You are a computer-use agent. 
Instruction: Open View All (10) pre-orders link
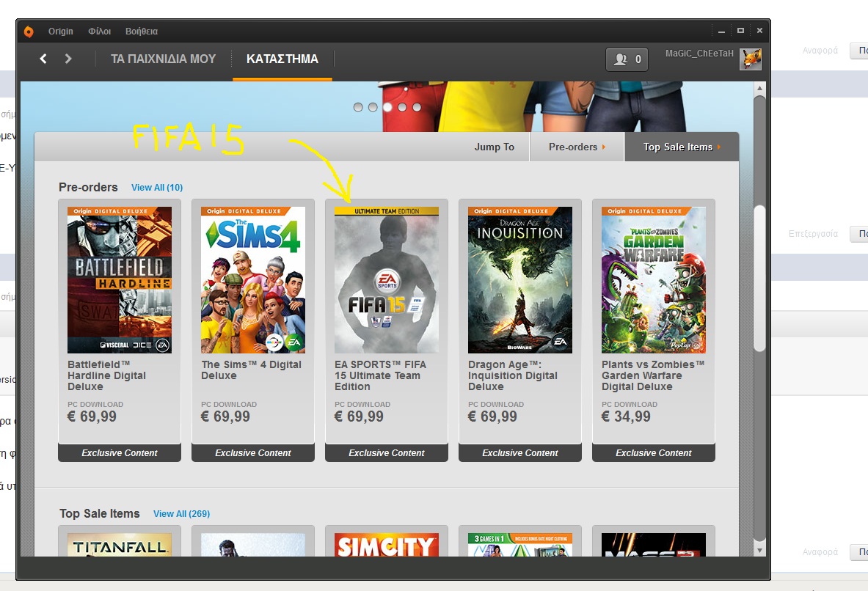(x=157, y=188)
